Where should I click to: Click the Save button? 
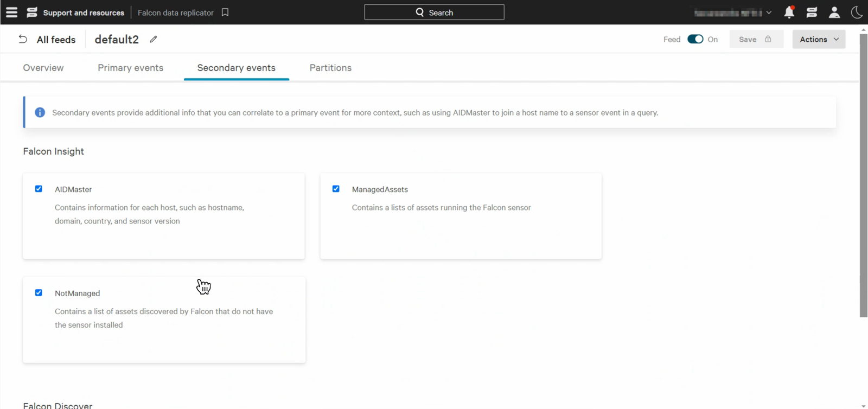[x=756, y=39]
